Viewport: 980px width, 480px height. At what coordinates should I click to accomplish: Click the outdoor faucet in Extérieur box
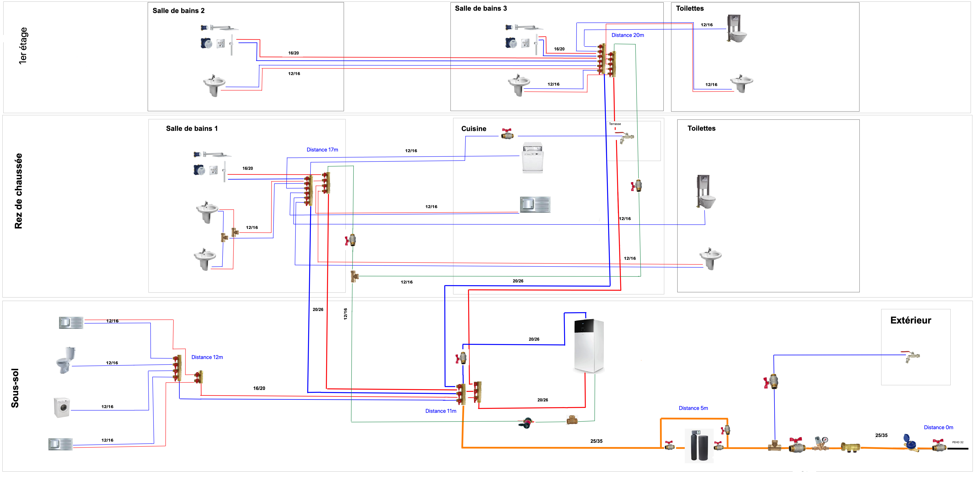[x=912, y=356]
